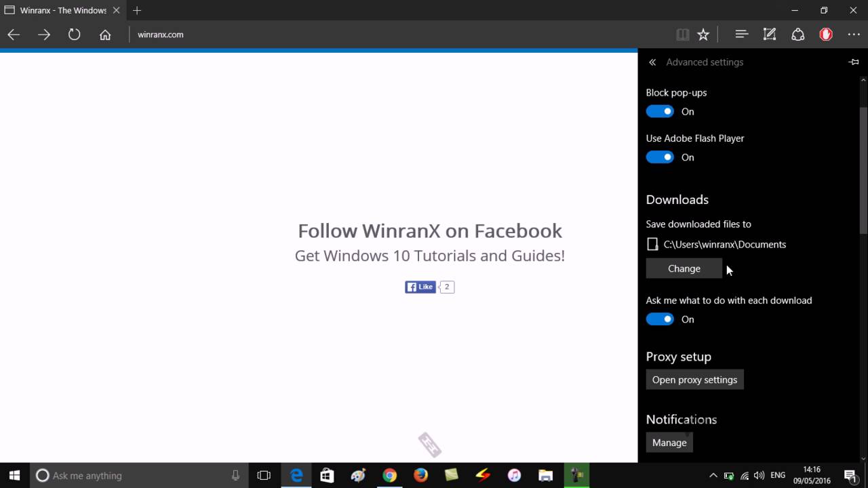Launch Firefox from the taskbar
This screenshot has height=488, width=868.
coord(420,475)
